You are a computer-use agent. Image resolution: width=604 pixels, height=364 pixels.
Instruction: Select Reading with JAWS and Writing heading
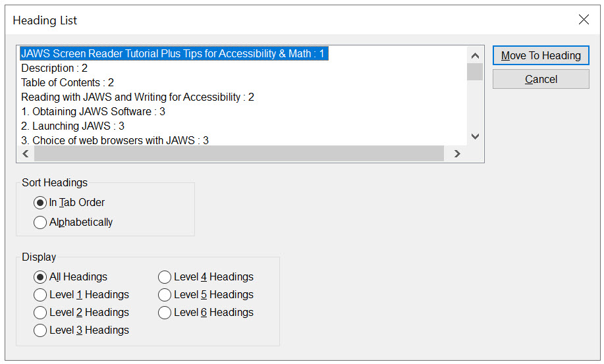[138, 97]
